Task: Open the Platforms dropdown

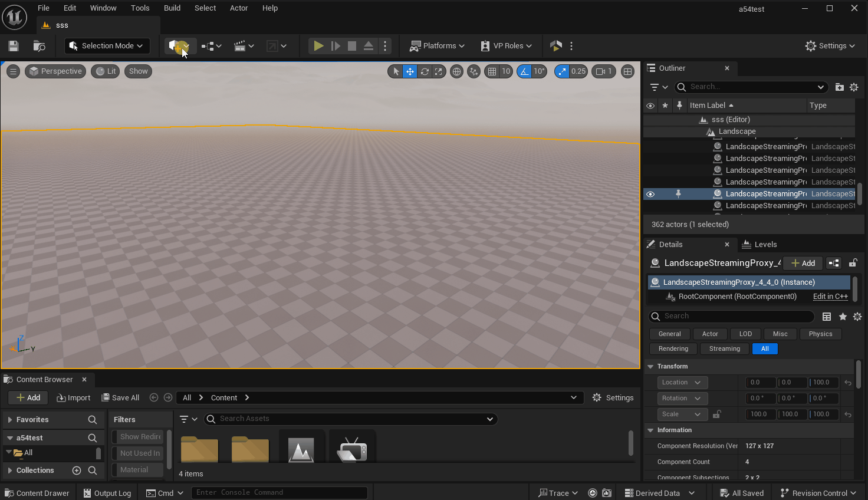Action: click(437, 46)
